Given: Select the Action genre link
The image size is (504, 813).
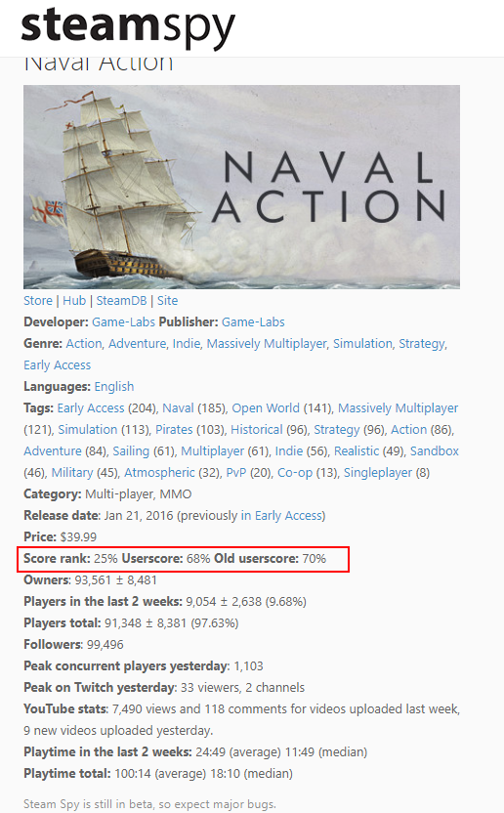Looking at the screenshot, I should [x=84, y=344].
